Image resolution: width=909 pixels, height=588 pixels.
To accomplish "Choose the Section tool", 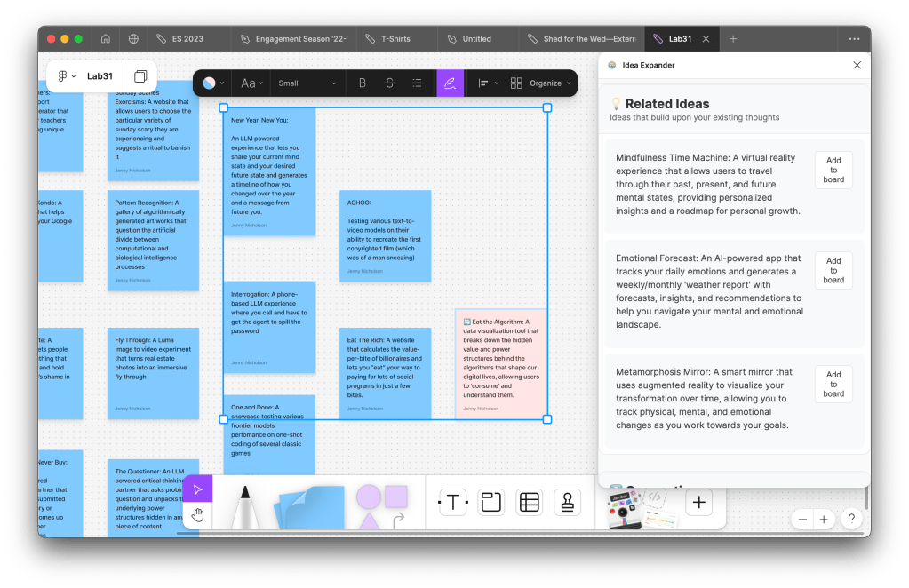I will click(490, 503).
